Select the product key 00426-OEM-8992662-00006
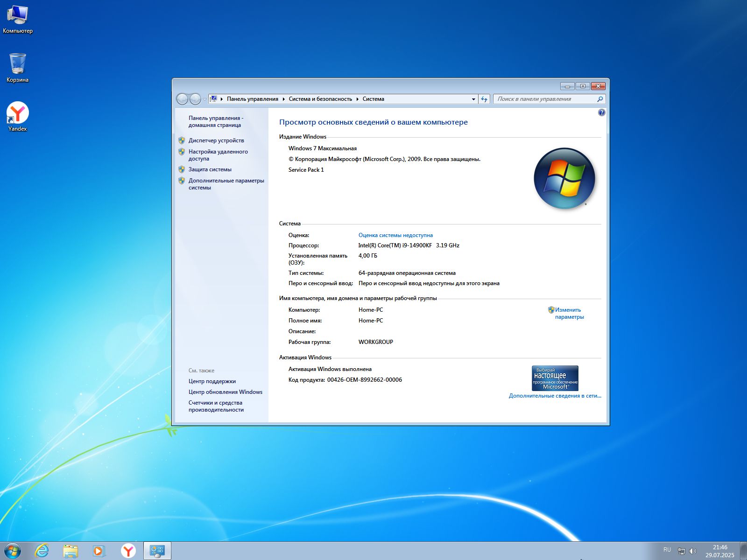The width and height of the screenshot is (747, 560). [365, 380]
